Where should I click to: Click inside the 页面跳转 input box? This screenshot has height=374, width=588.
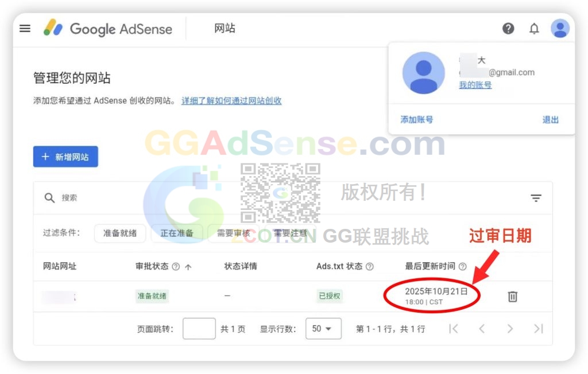click(x=199, y=329)
